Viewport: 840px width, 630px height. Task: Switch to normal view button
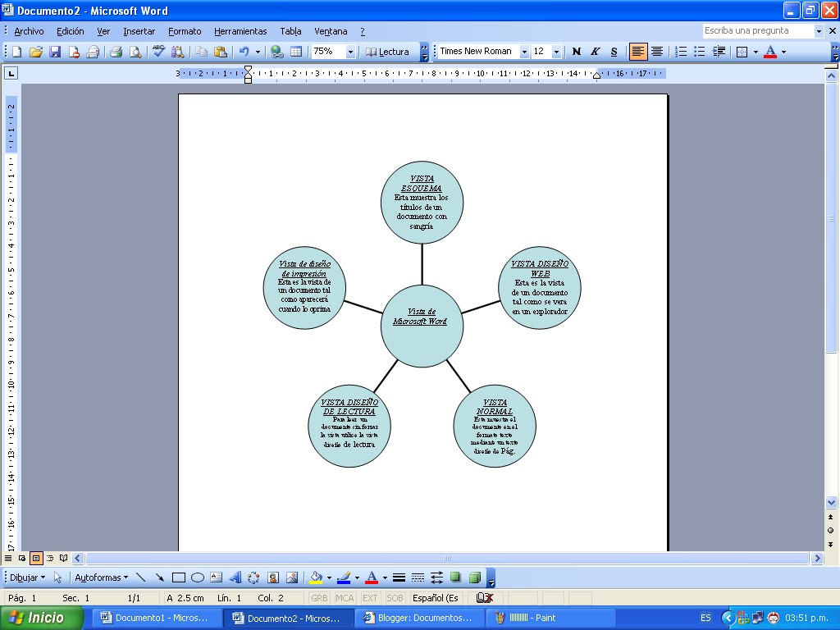tap(8, 558)
